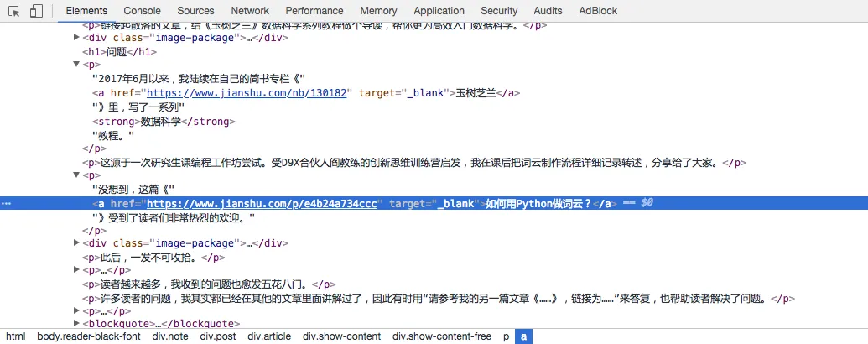Open the e4b24a734ccc href link

click(262, 203)
